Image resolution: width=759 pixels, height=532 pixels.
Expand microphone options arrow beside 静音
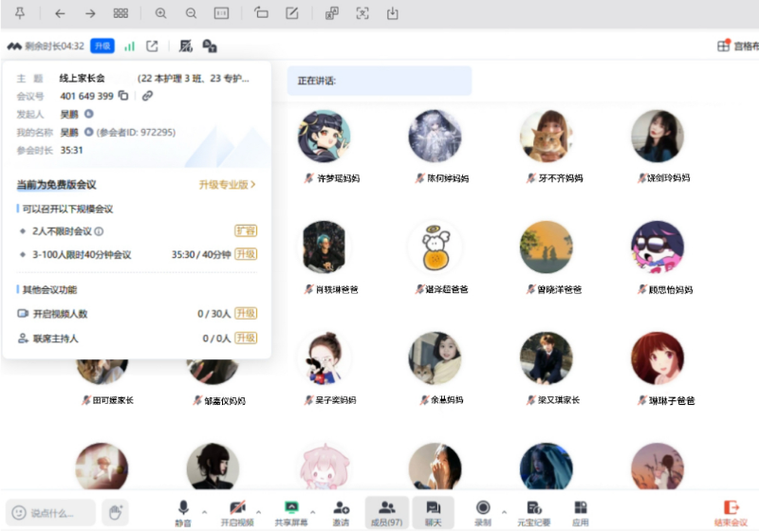click(204, 511)
